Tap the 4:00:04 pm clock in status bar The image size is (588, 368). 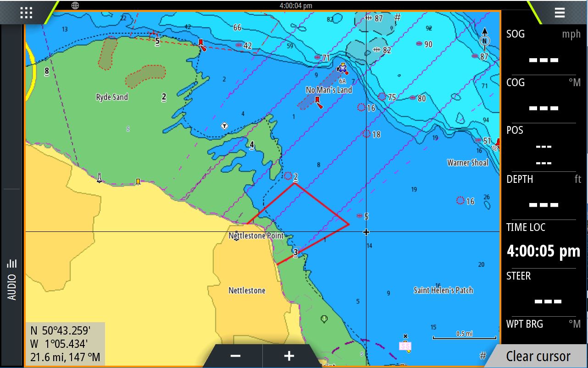pyautogui.click(x=296, y=5)
